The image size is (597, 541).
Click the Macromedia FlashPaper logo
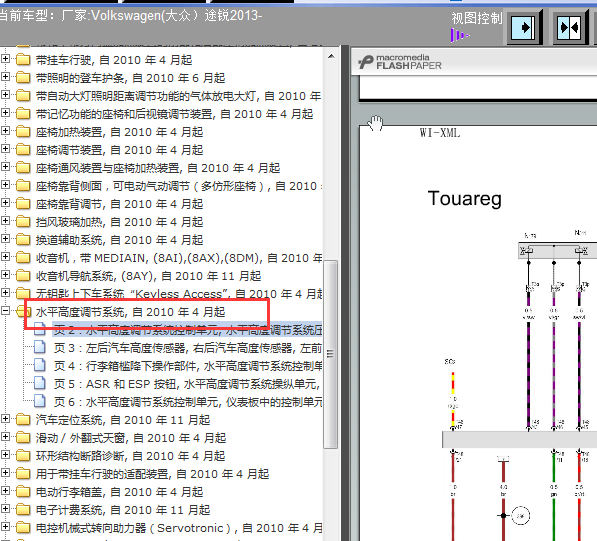[400, 62]
